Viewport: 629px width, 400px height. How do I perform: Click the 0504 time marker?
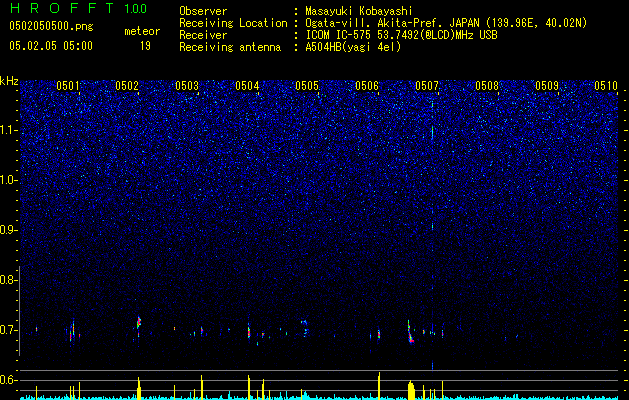click(x=247, y=86)
